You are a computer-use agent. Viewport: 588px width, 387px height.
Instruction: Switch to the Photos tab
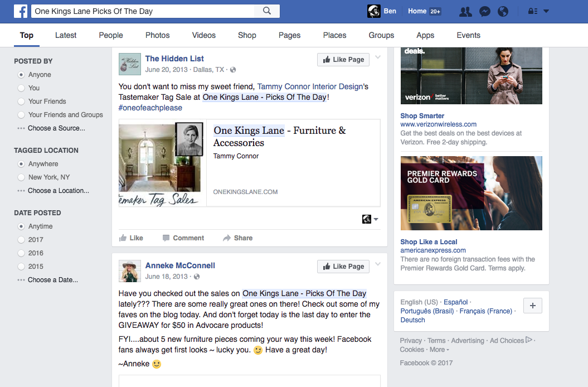(158, 35)
